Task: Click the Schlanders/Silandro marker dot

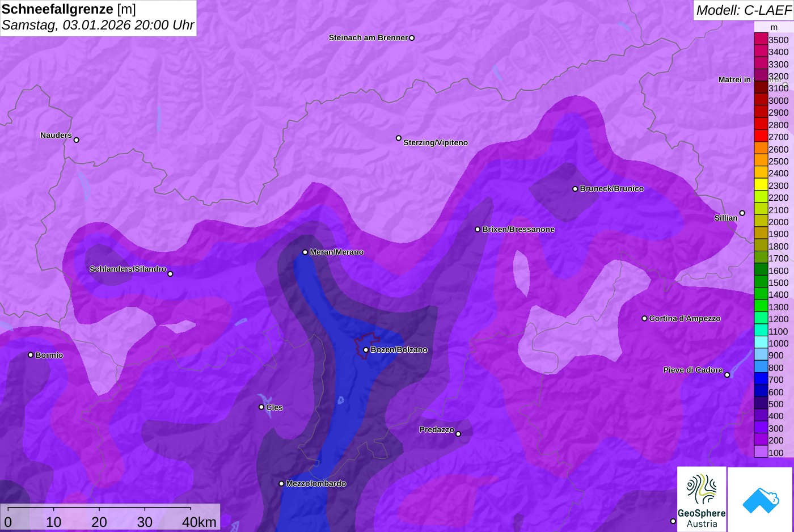Action: [x=170, y=274]
